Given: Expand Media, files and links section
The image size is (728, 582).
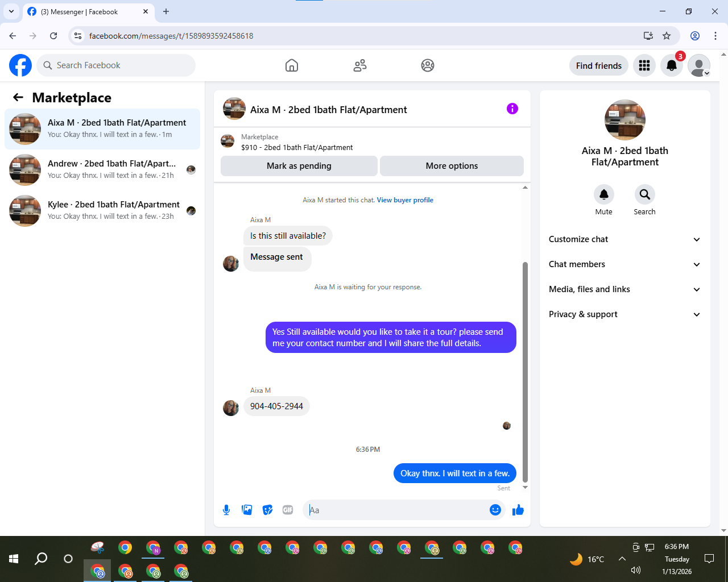Looking at the screenshot, I should click(624, 289).
